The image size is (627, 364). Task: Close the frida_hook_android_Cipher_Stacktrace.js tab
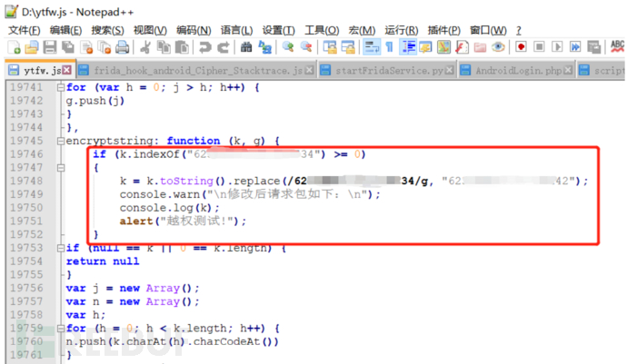coord(309,70)
